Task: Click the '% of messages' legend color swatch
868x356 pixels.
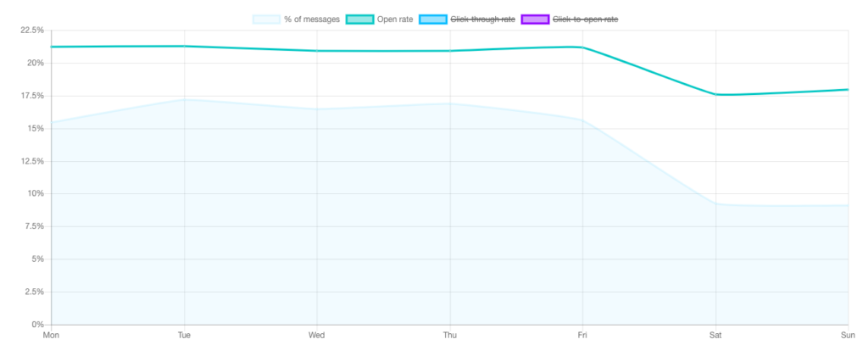Action: click(266, 19)
